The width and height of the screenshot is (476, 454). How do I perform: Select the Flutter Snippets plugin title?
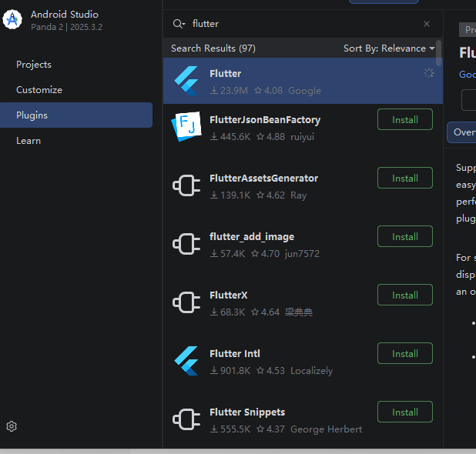pyautogui.click(x=247, y=412)
